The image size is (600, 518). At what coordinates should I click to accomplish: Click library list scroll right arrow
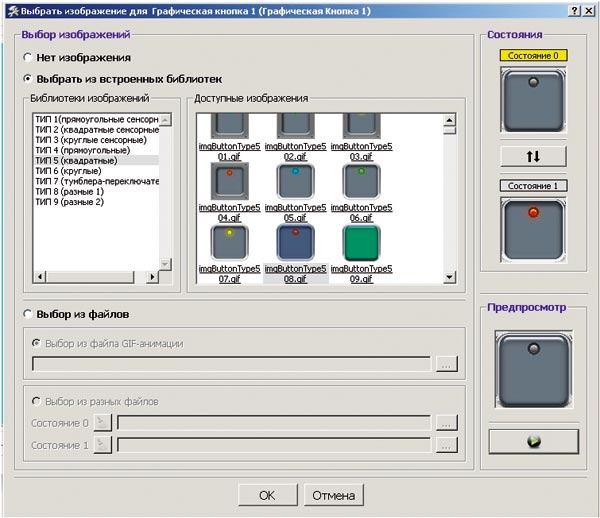click(x=152, y=276)
